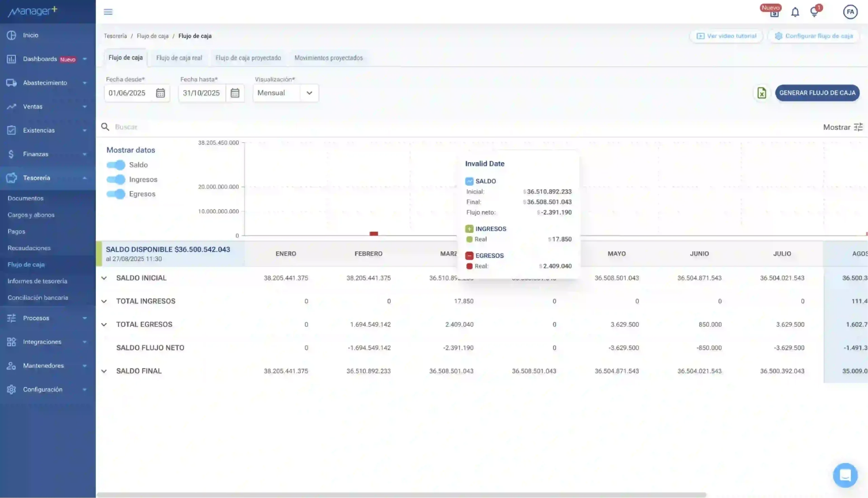Open the chat support bubble

(845, 475)
